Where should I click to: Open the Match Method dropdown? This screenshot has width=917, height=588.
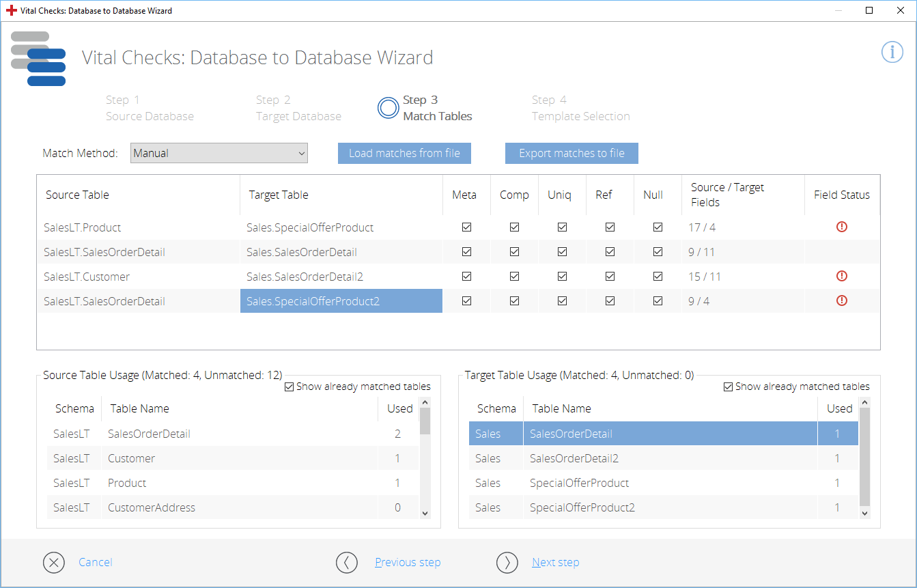pyautogui.click(x=219, y=153)
